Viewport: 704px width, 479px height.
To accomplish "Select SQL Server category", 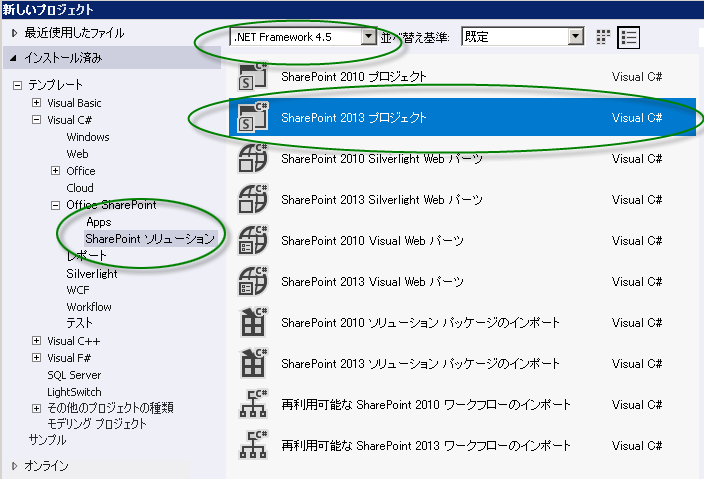I will coord(74,375).
